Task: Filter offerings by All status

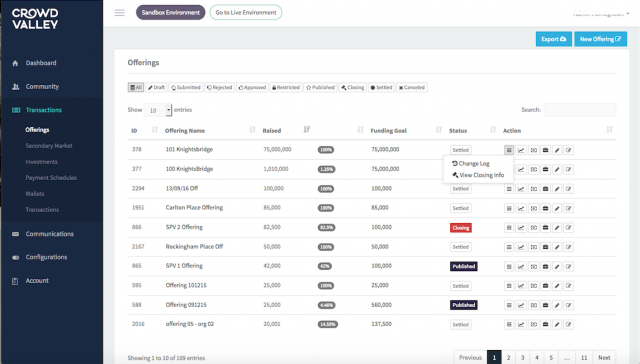Action: pos(136,87)
